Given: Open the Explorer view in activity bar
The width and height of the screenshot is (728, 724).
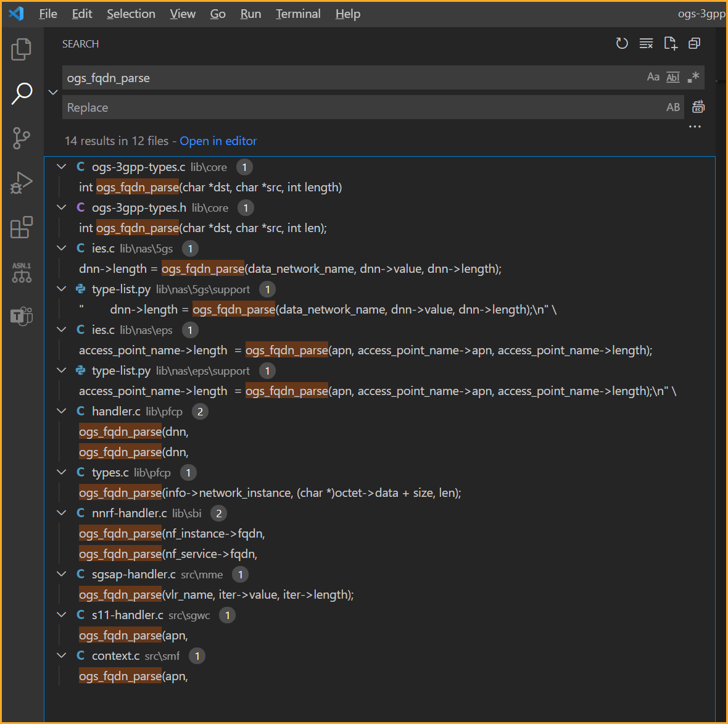Looking at the screenshot, I should coord(22,49).
